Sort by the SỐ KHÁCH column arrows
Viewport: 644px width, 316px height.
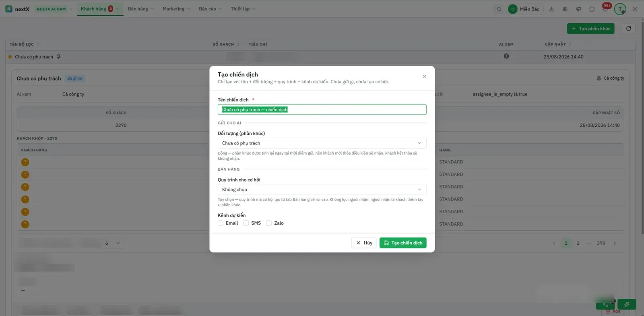coord(238,44)
